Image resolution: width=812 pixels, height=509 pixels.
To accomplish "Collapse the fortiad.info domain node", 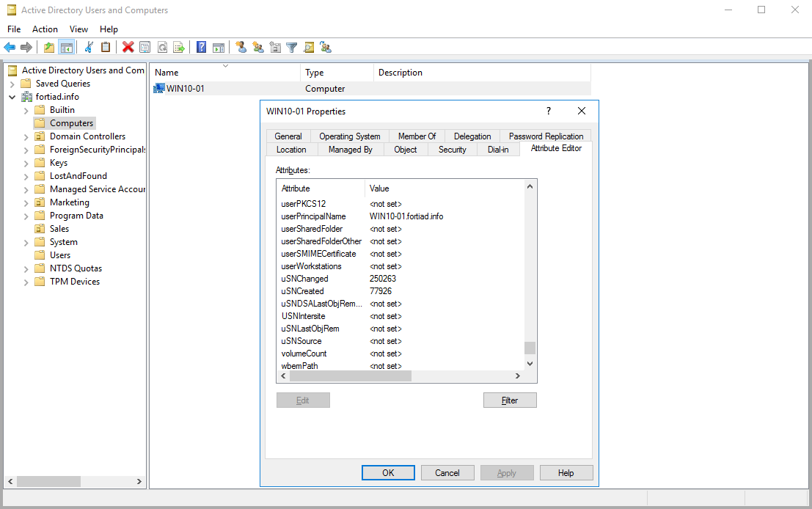I will pos(12,96).
